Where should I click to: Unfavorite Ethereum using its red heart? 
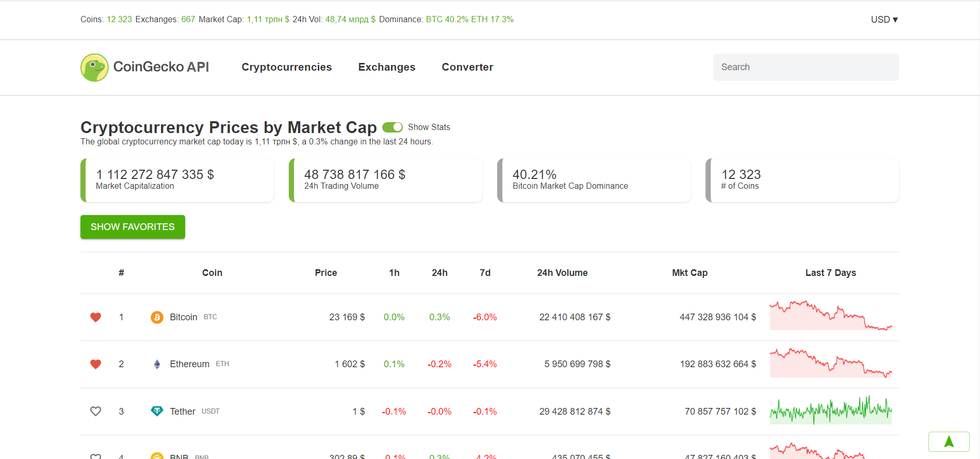95,364
